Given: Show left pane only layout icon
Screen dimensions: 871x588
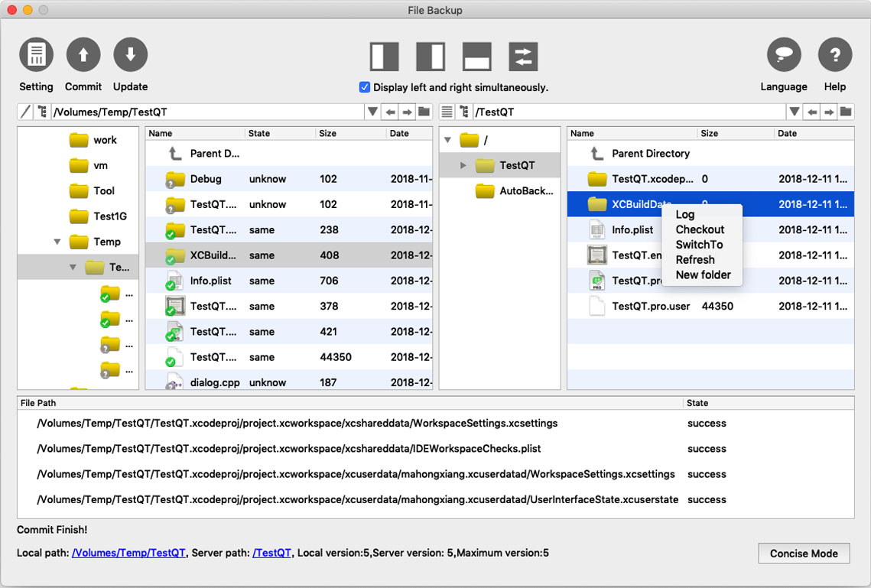Looking at the screenshot, I should click(384, 56).
